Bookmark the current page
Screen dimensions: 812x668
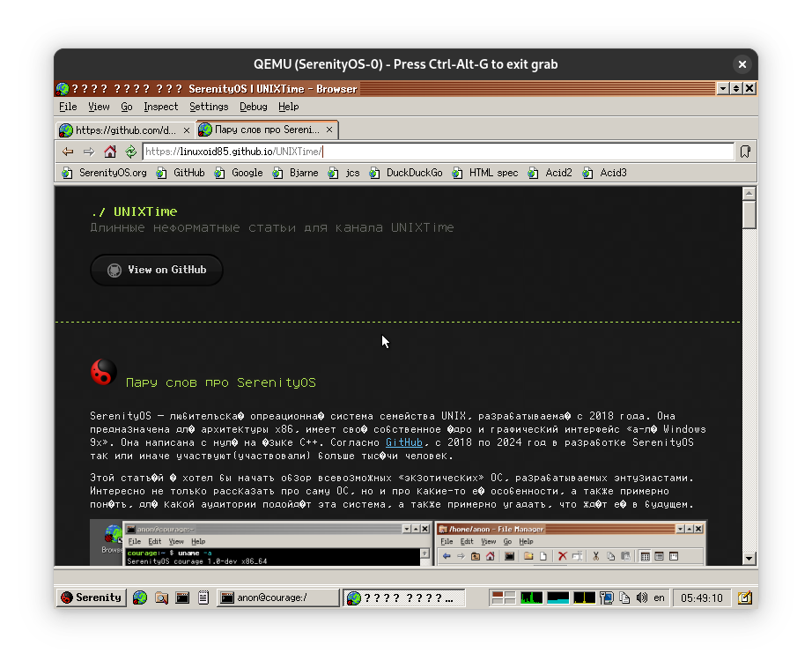pyautogui.click(x=745, y=152)
